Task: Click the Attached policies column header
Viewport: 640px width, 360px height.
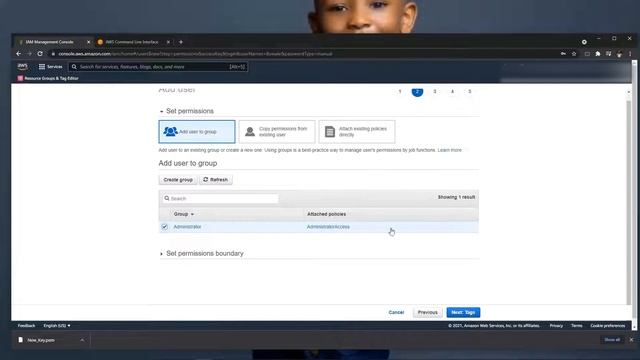Action: tap(327, 214)
